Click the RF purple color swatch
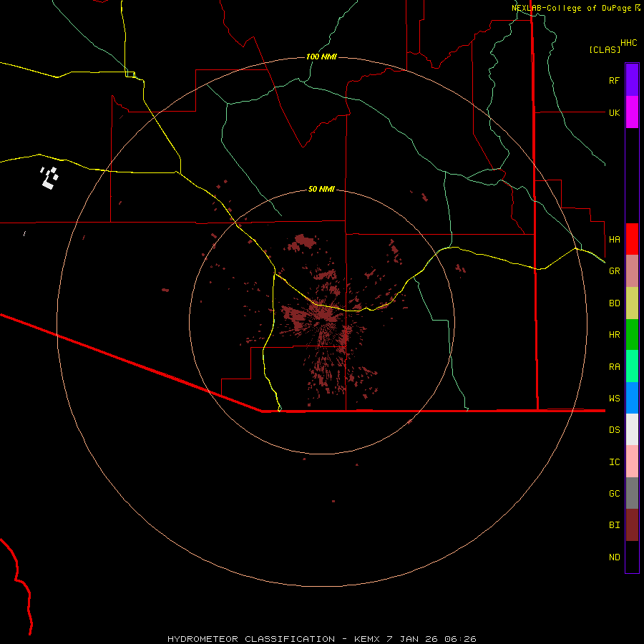644x644 pixels. 632,80
